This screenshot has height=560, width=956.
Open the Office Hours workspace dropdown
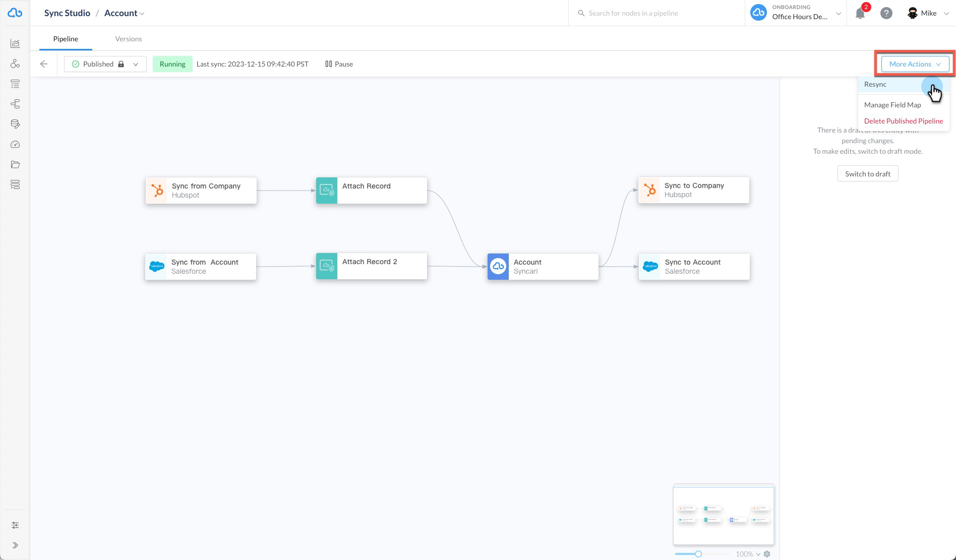839,14
